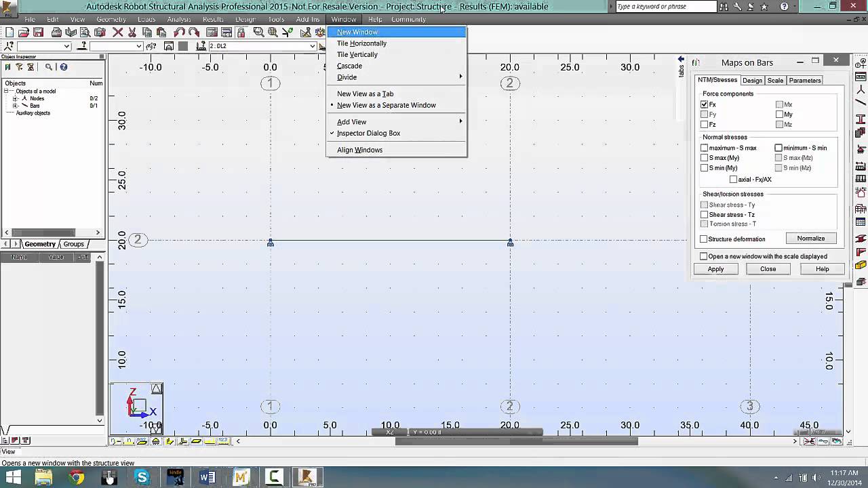Enable the Structure deformation checkbox
868x488 pixels.
click(704, 239)
